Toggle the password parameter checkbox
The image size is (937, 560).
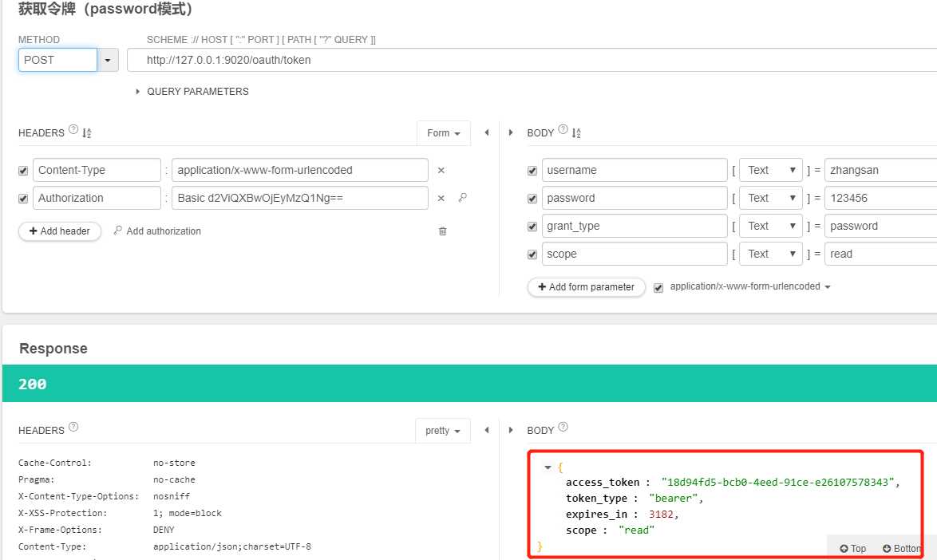point(532,199)
